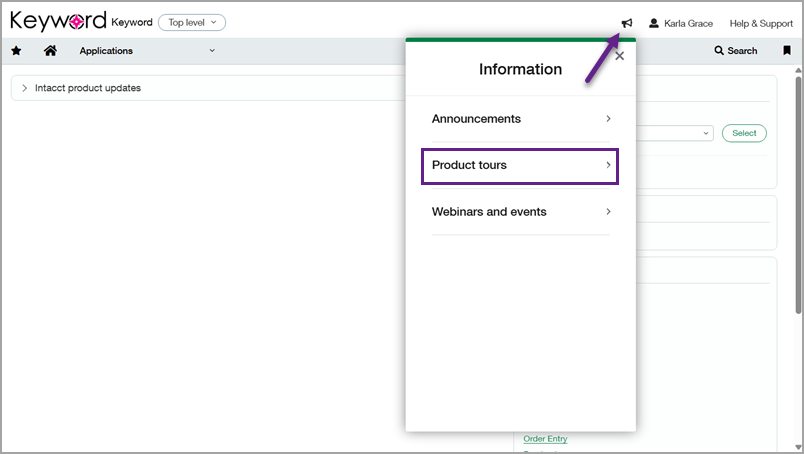Open the Applications menu
The image size is (804, 454).
pyautogui.click(x=106, y=51)
